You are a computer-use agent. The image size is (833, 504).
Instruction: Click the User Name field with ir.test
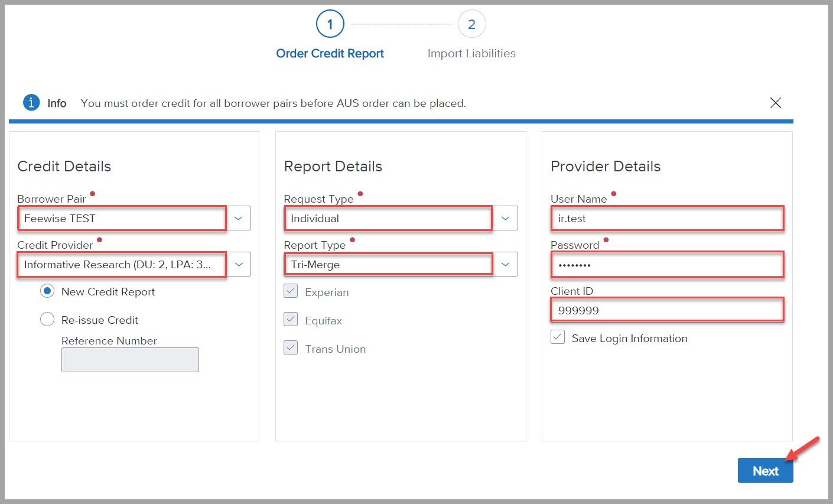(667, 218)
